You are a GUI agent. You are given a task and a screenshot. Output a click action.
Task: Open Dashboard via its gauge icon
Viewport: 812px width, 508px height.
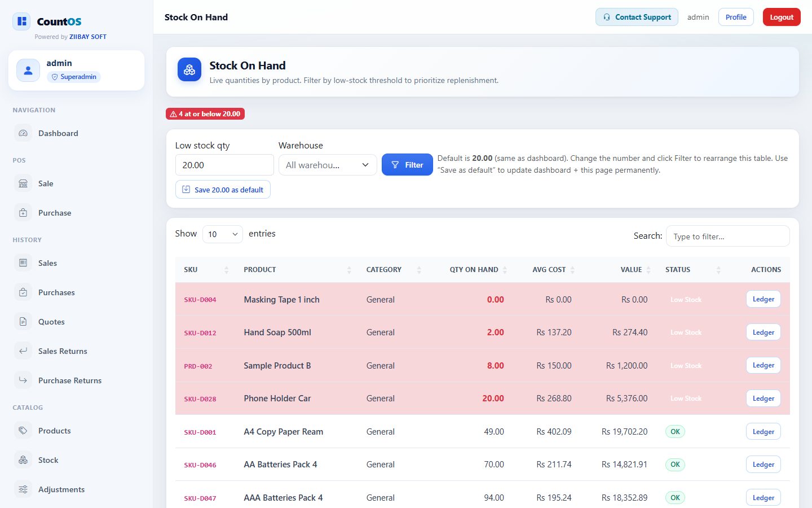coord(23,133)
